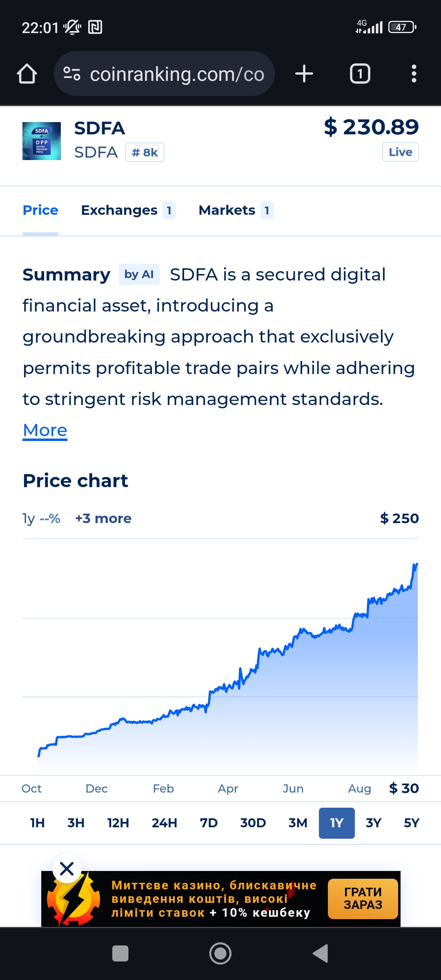This screenshot has height=980, width=441.
Task: Open a new tab with plus icon
Action: (304, 74)
